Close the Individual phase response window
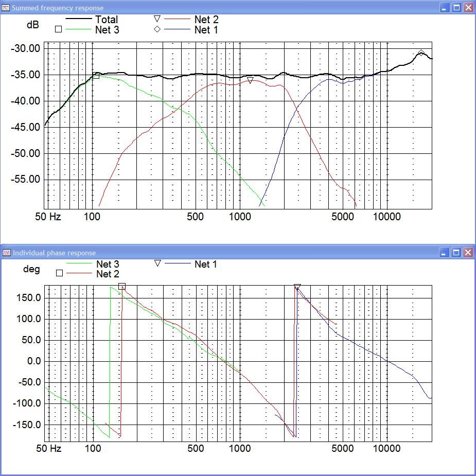Screen dimensions: 476x476 [x=468, y=253]
